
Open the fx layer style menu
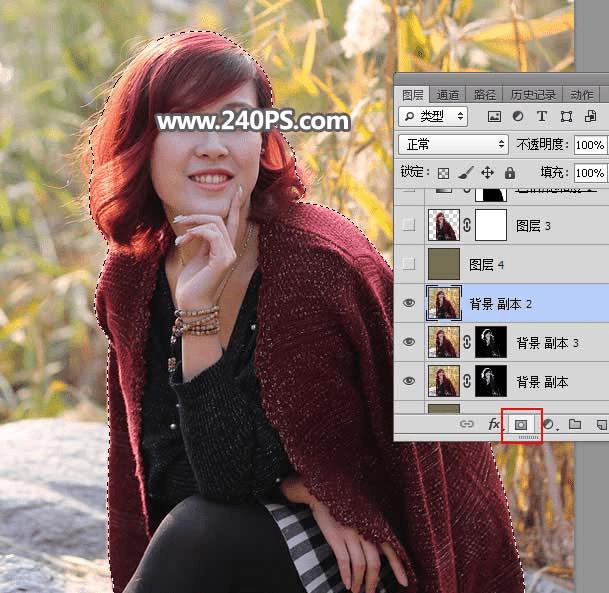coord(494,424)
